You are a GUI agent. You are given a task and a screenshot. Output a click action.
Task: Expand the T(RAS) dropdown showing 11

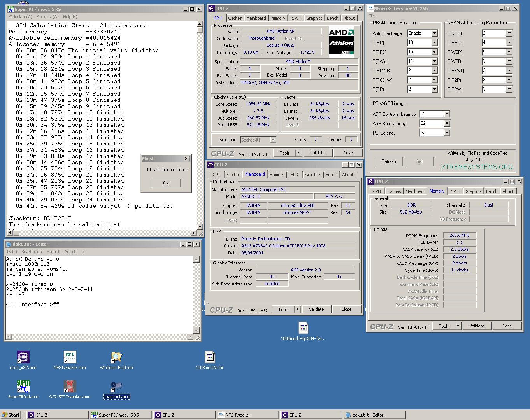435,61
